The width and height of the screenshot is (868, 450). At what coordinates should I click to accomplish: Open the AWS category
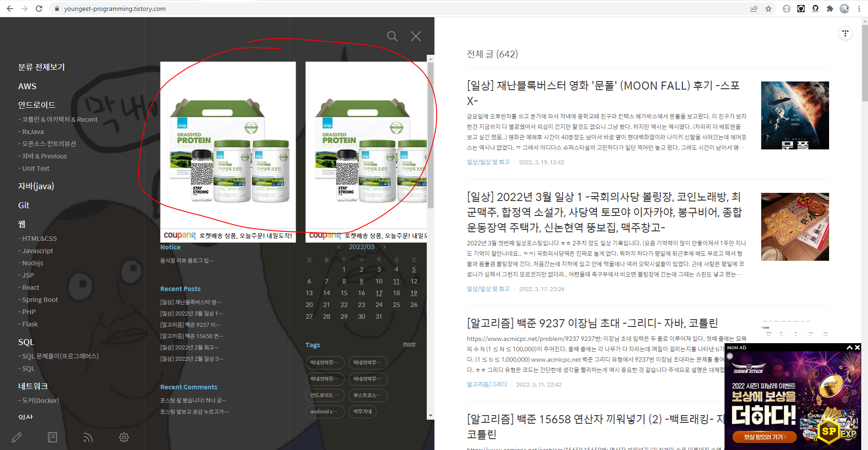coord(27,86)
